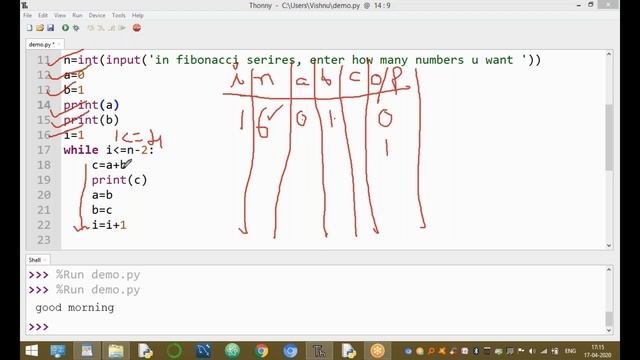
Task: Select the Shell panel tab
Action: point(34,260)
